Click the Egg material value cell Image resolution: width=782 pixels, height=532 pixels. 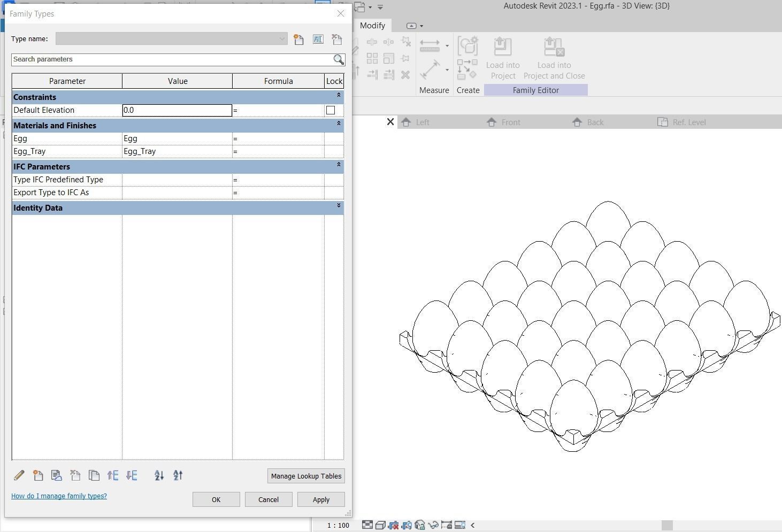click(177, 138)
